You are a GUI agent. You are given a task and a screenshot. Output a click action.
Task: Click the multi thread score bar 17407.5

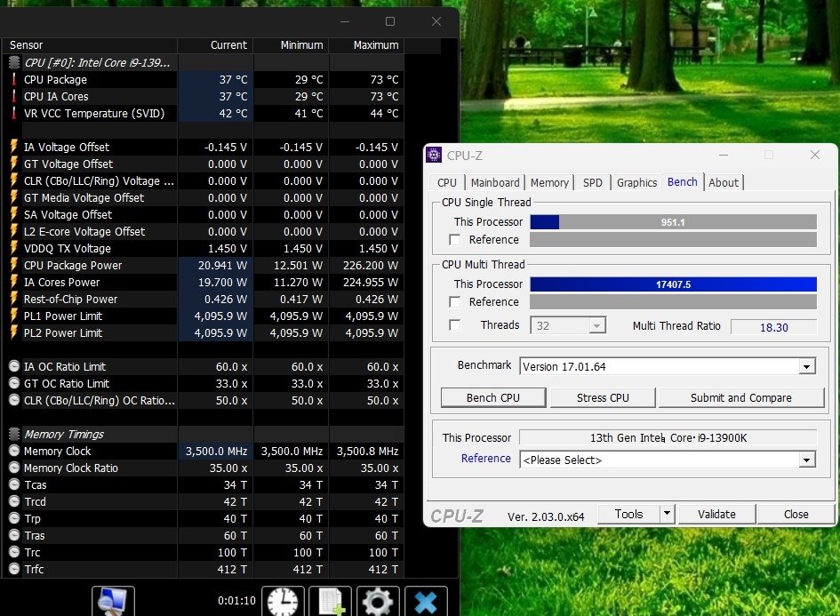674,284
